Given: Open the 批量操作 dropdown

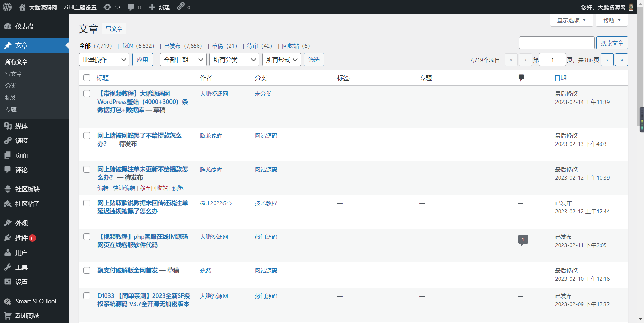Looking at the screenshot, I should 104,59.
